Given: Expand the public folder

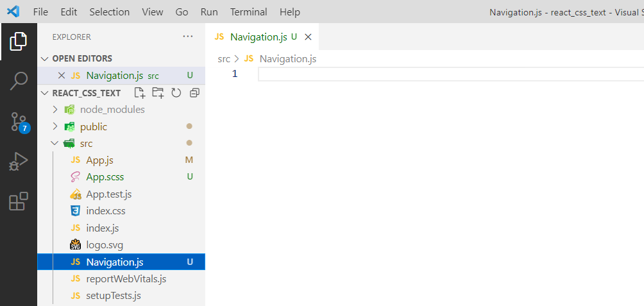Looking at the screenshot, I should pyautogui.click(x=93, y=126).
